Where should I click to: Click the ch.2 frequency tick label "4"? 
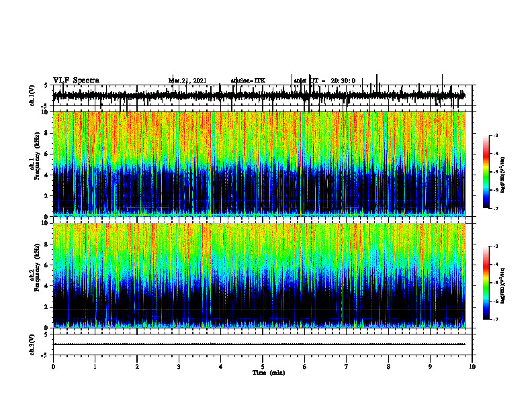[x=47, y=286]
